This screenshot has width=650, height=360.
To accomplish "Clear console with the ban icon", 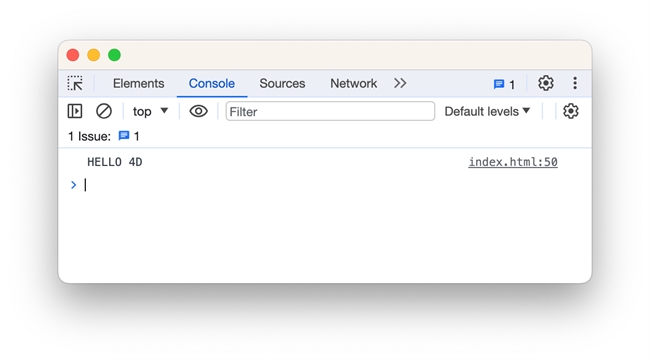I will click(x=104, y=111).
